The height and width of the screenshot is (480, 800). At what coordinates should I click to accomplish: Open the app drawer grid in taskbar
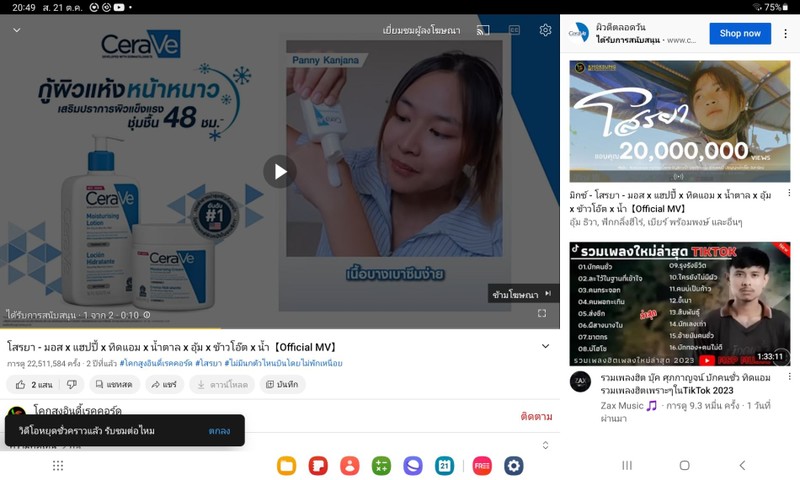pos(58,465)
